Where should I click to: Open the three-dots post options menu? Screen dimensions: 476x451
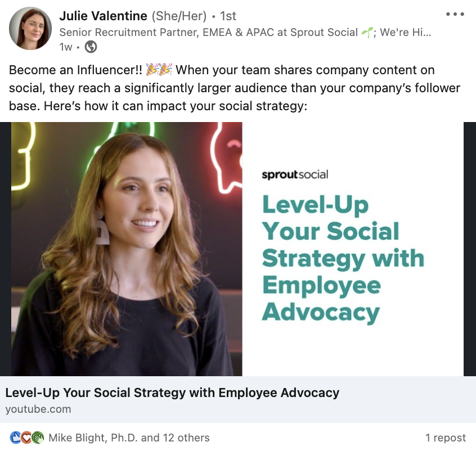click(455, 14)
